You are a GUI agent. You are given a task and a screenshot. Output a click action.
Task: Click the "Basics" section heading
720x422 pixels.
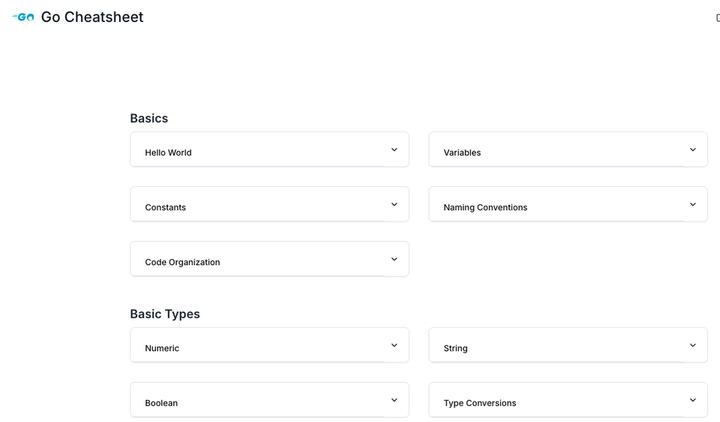click(149, 118)
